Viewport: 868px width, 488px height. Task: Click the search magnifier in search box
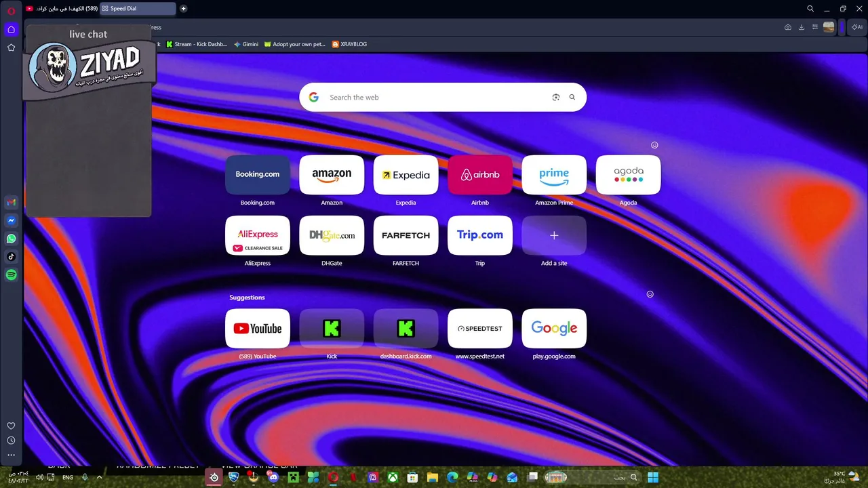click(x=572, y=98)
